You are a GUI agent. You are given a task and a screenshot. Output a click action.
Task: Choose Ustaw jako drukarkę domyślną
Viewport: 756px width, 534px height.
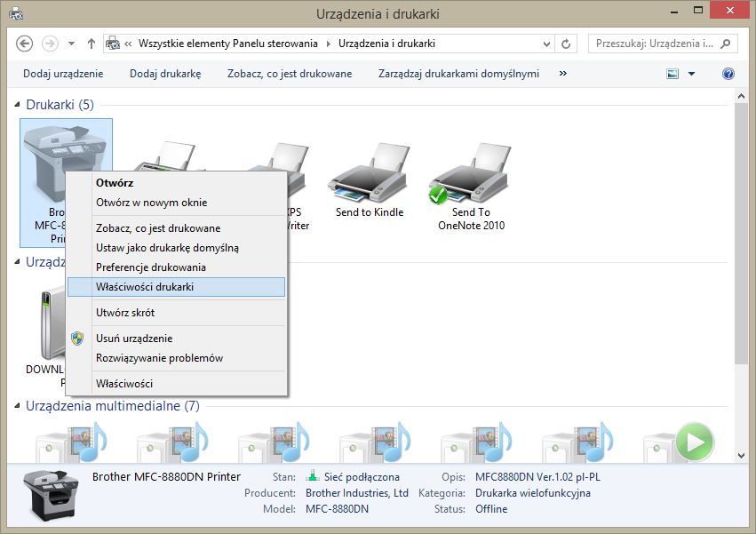click(x=177, y=248)
